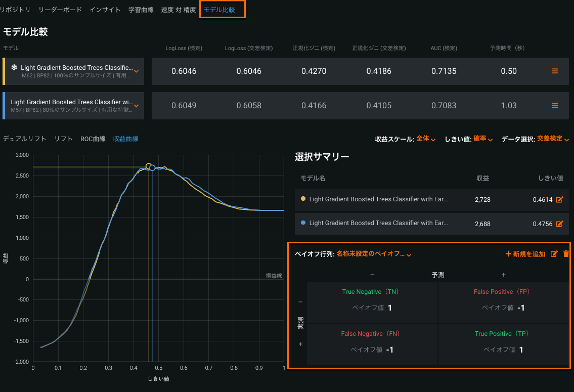Open hamburger menu for the M62 model row
574x392 pixels.
(x=555, y=71)
